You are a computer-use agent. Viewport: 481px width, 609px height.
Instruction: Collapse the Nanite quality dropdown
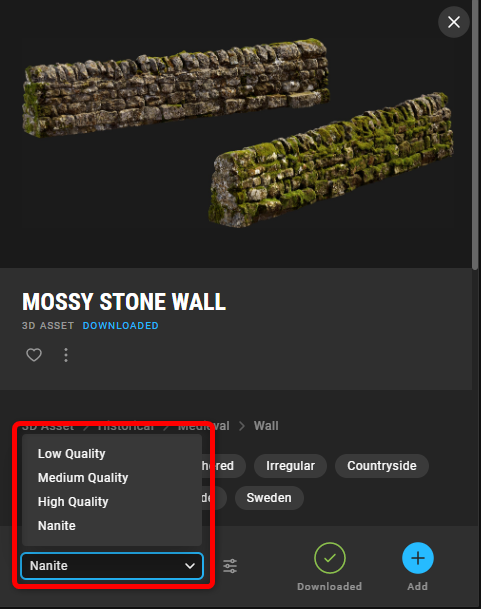click(112, 566)
